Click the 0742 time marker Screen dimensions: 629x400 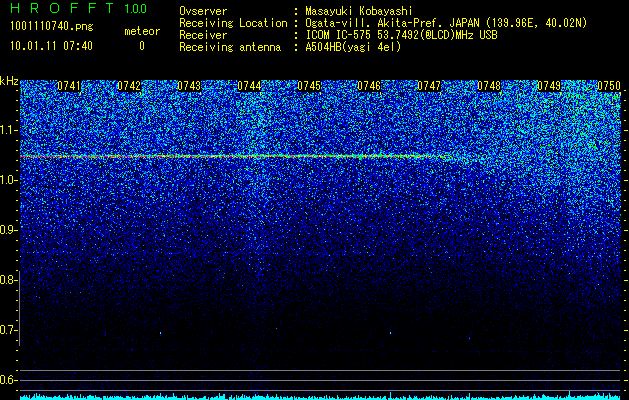pos(129,86)
